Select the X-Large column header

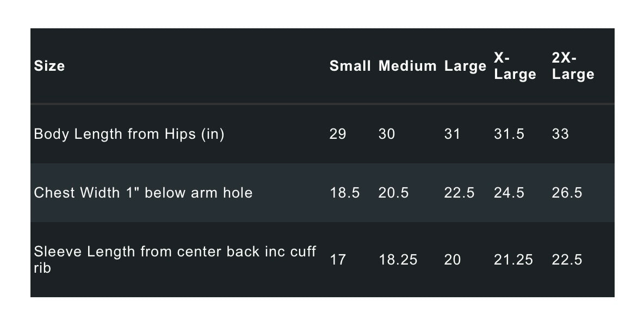(x=515, y=66)
